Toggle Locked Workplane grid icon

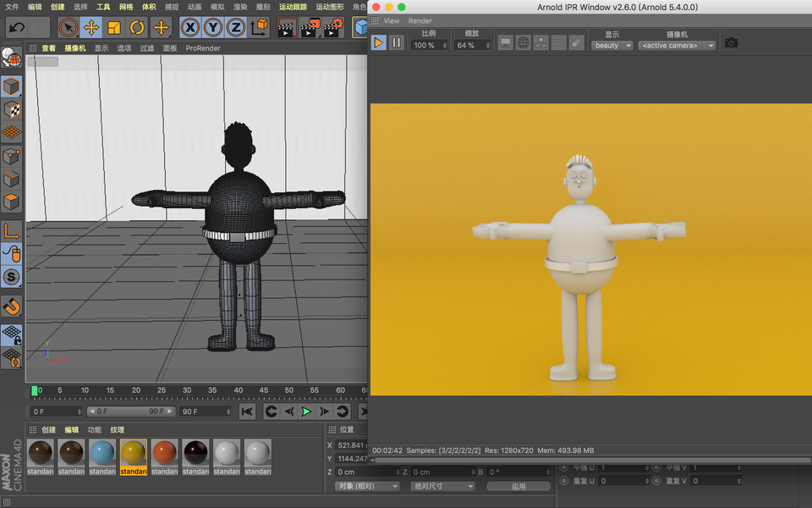(11, 335)
